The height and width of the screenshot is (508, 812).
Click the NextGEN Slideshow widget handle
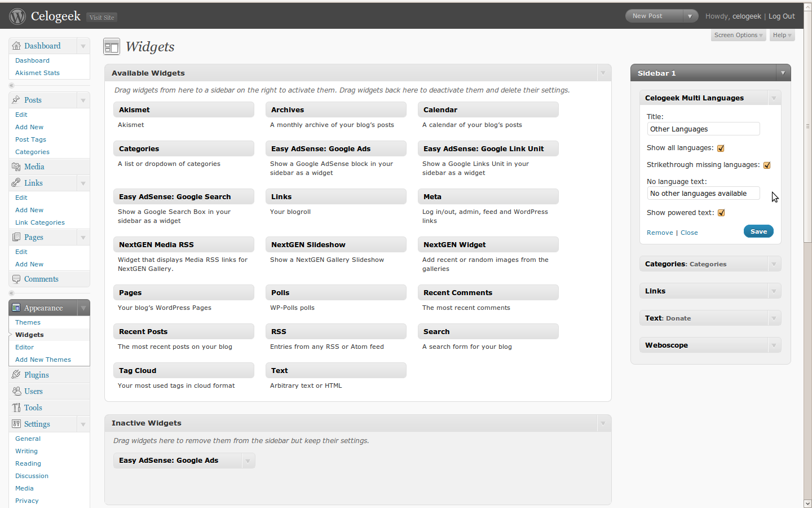[336, 244]
